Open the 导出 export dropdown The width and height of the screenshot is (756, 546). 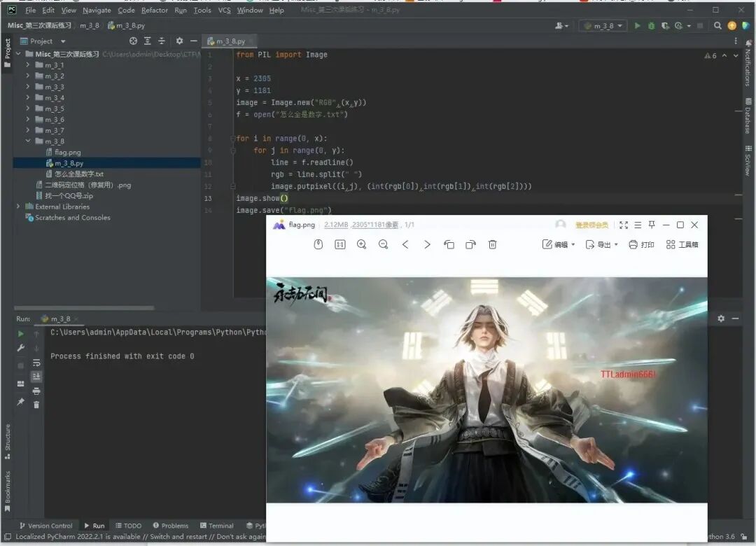point(601,244)
